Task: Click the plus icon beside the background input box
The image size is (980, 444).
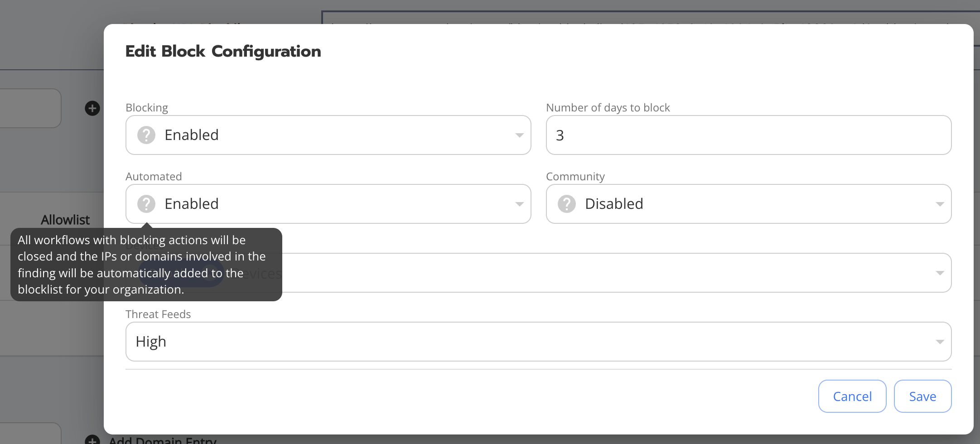Action: point(92,108)
